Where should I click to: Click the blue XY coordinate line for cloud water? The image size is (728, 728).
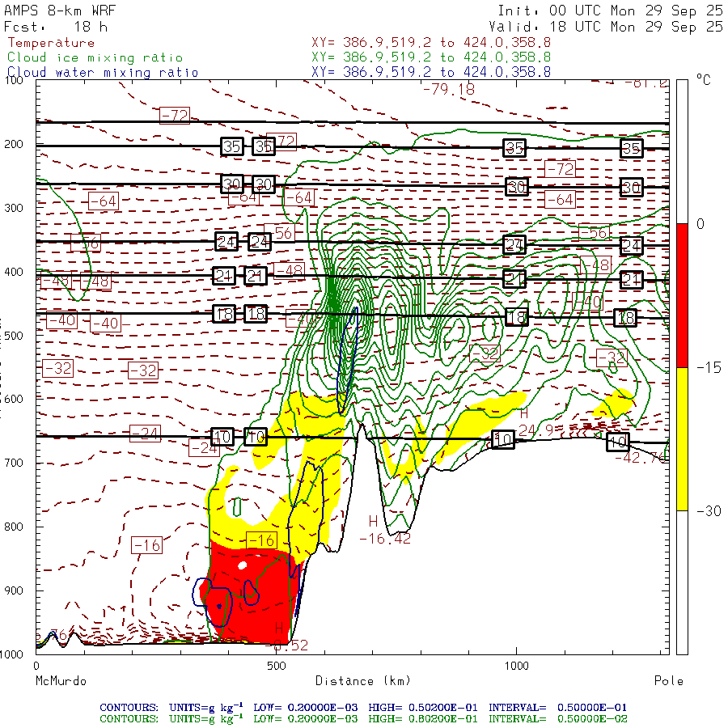[431, 72]
